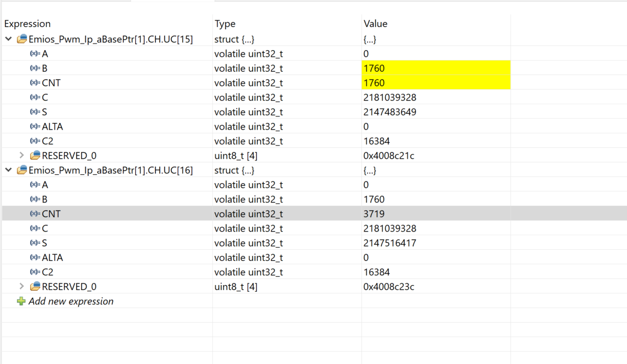Click the variable icon beside B under UC[16]
The width and height of the screenshot is (627, 364).
pos(35,199)
